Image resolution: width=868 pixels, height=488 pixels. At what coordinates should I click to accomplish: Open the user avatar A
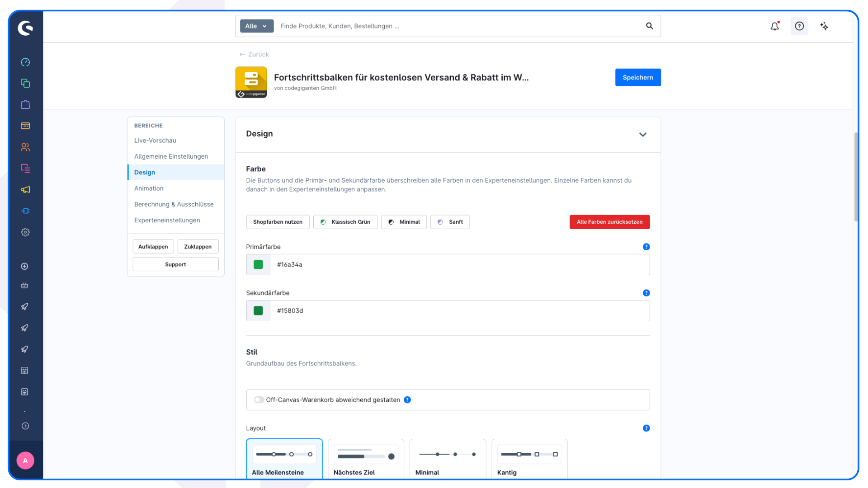[x=25, y=460]
